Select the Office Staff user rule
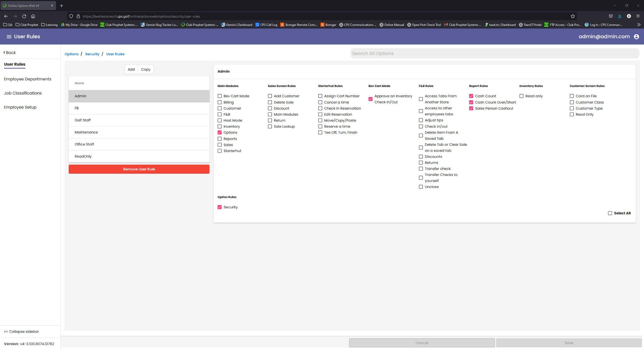Image resolution: width=644 pixels, height=350 pixels. (x=139, y=145)
